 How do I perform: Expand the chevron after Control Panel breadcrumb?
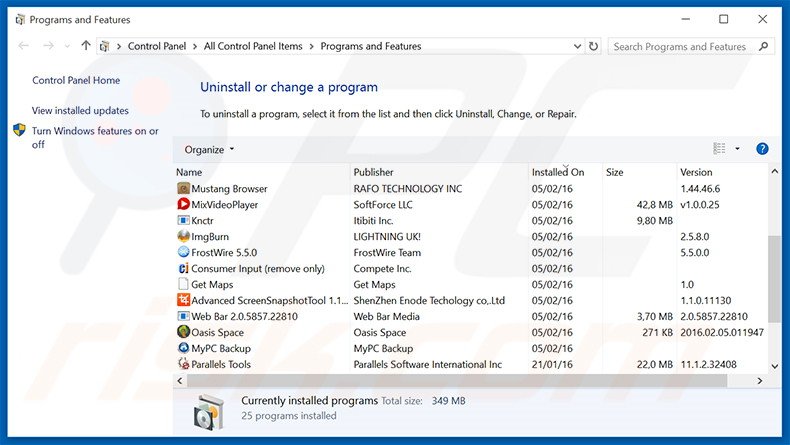pos(195,46)
